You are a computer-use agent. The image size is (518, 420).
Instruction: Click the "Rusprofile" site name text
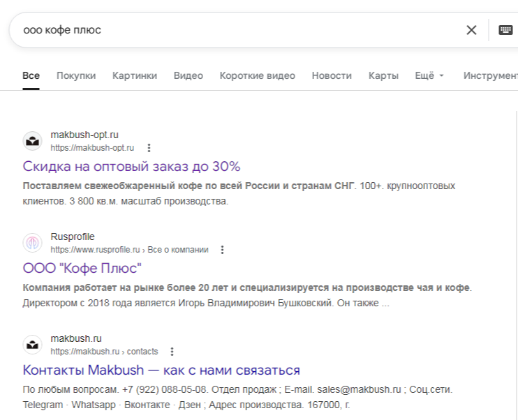[73, 237]
